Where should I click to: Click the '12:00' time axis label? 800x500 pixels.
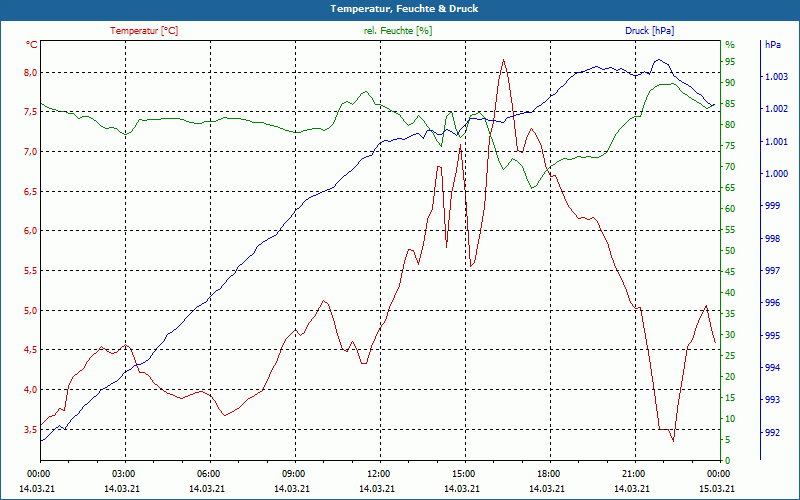point(378,474)
